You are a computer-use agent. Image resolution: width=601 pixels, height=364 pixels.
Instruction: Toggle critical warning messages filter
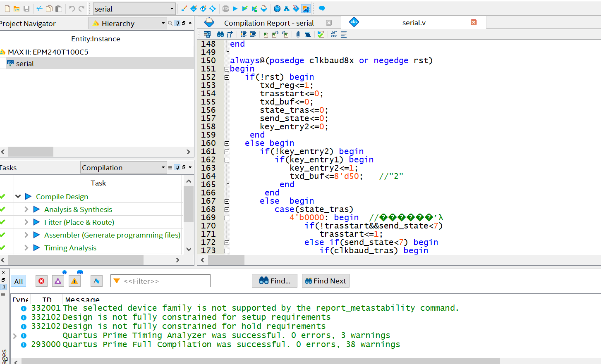[58, 281]
